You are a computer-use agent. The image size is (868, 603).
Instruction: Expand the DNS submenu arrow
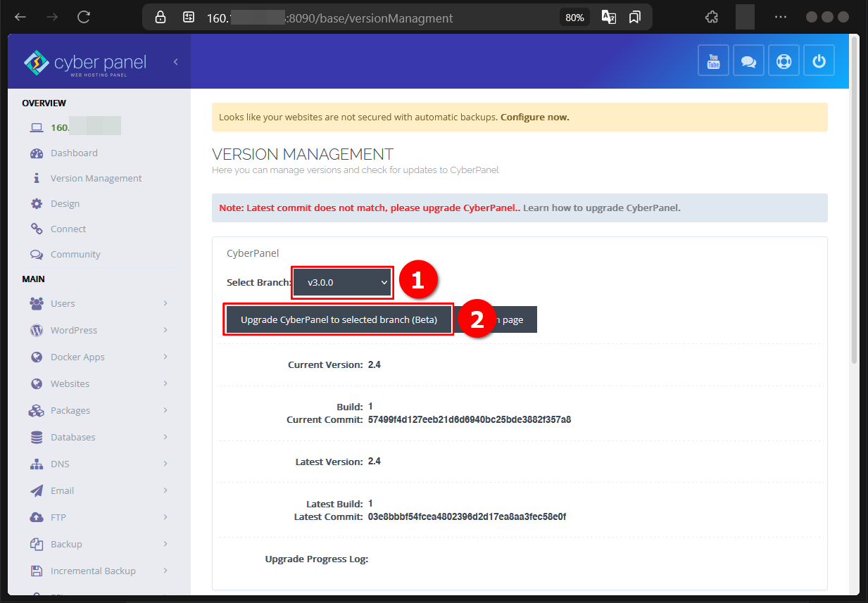(165, 464)
